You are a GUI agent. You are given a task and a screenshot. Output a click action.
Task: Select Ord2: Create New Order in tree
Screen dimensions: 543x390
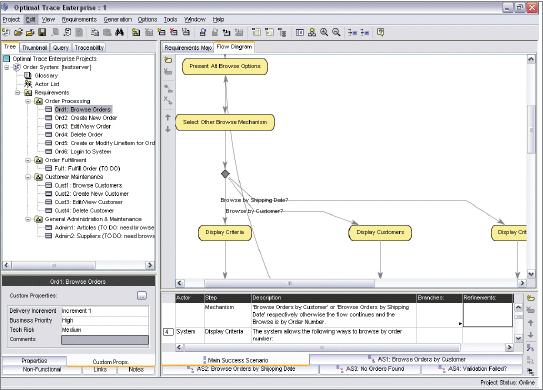click(86, 118)
